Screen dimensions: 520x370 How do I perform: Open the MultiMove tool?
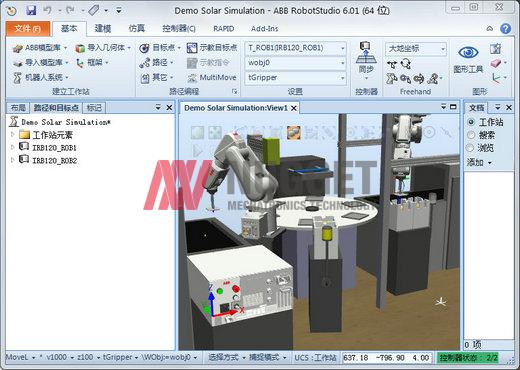point(212,78)
